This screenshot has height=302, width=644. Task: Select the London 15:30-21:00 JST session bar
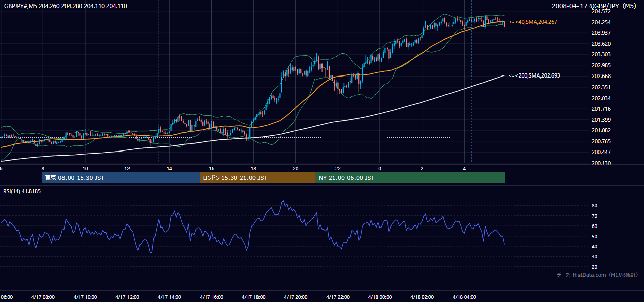click(x=258, y=178)
